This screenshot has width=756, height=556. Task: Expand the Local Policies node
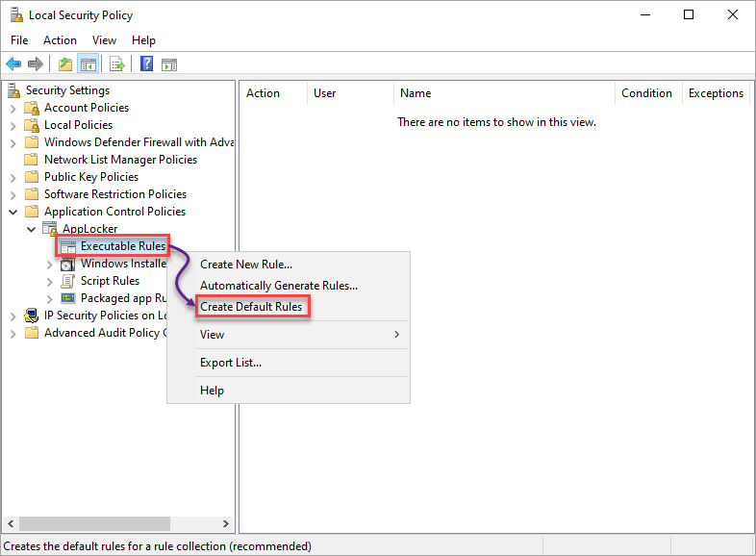click(x=13, y=126)
